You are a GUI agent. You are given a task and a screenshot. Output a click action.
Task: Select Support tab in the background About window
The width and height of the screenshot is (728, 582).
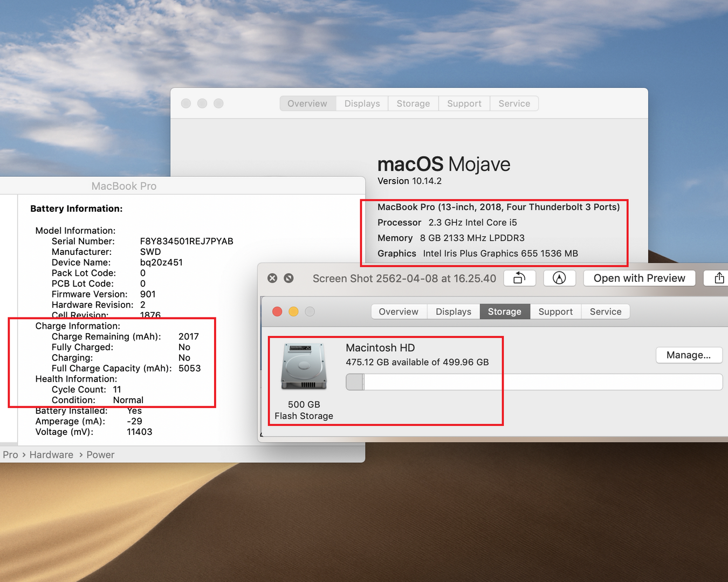pos(464,103)
